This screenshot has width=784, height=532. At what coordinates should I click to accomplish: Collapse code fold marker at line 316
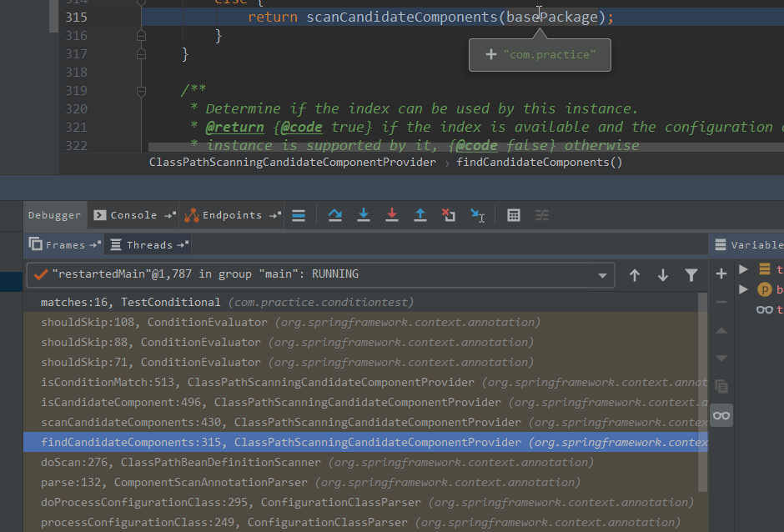(142, 36)
